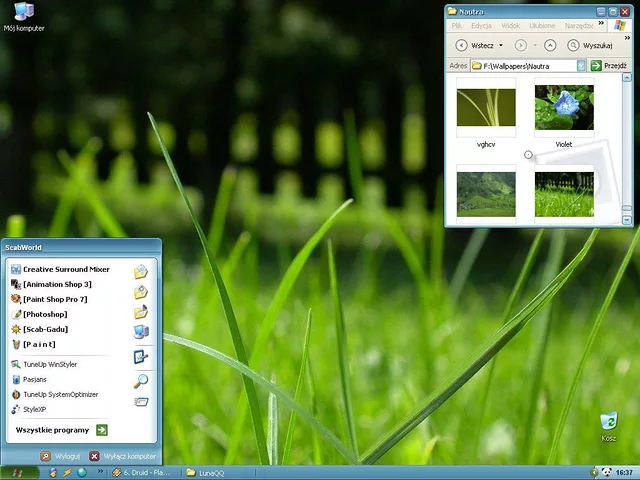Launch [Scab-Gadu] messenger

(45, 329)
